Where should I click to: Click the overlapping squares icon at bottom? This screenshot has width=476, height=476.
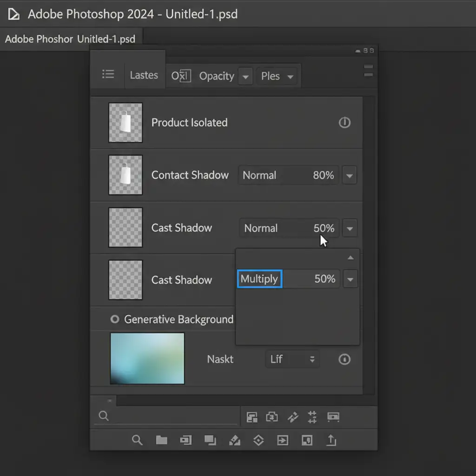click(x=210, y=440)
